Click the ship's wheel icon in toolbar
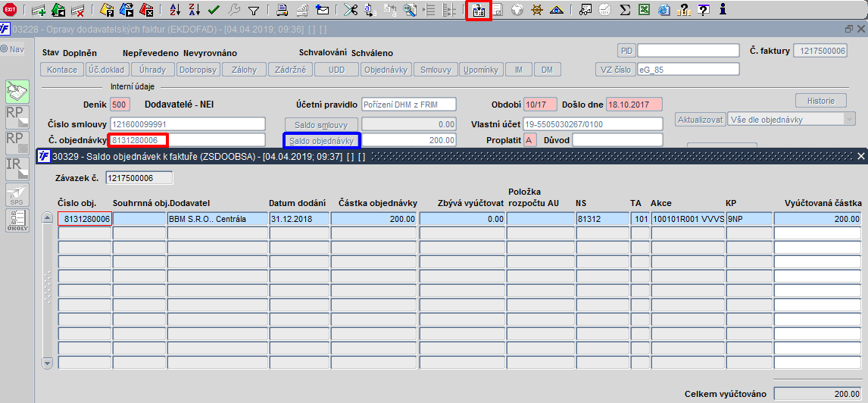The width and height of the screenshot is (868, 403). [535, 9]
